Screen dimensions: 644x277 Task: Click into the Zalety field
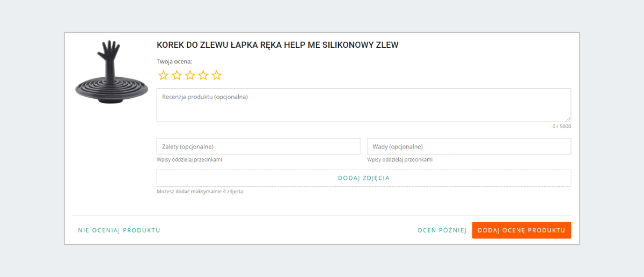[258, 147]
